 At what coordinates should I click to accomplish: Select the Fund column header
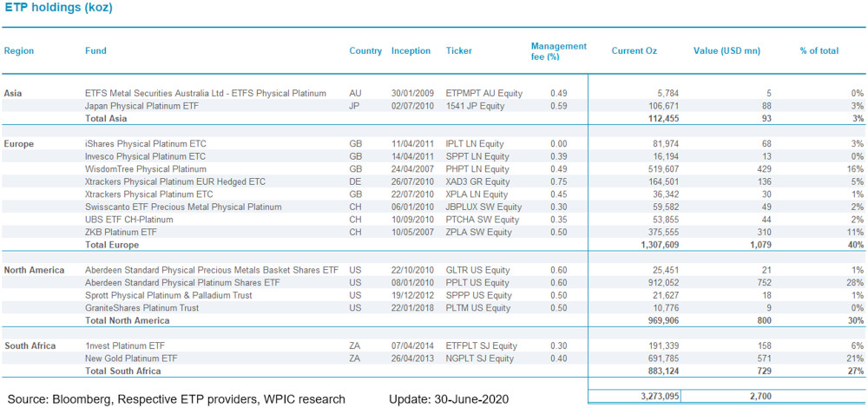click(95, 51)
